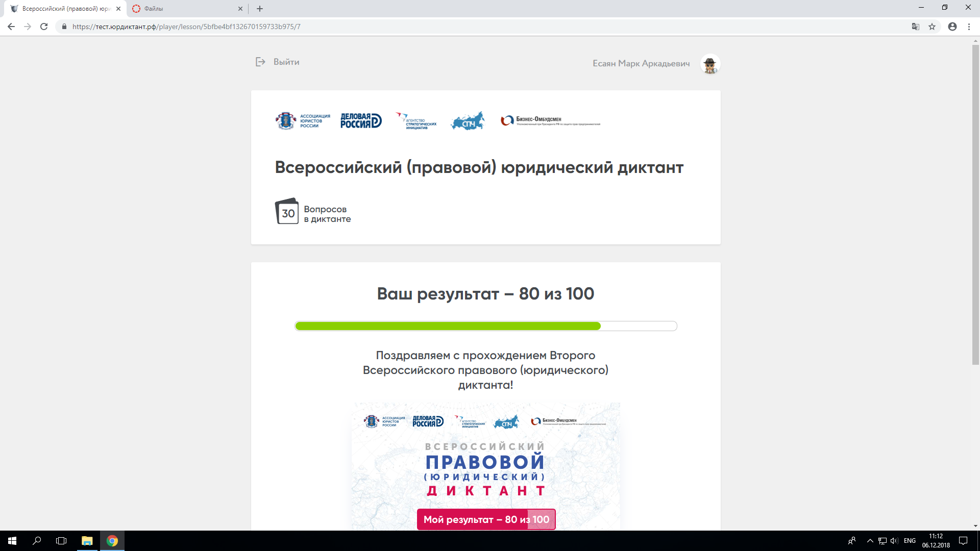980x551 pixels.
Task: Click the back navigation arrow
Action: coord(11,27)
